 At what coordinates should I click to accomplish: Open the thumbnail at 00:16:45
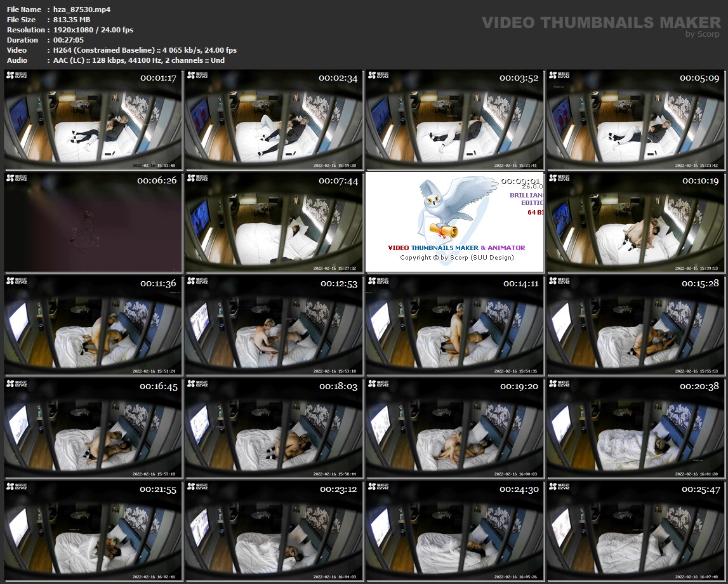(x=93, y=429)
